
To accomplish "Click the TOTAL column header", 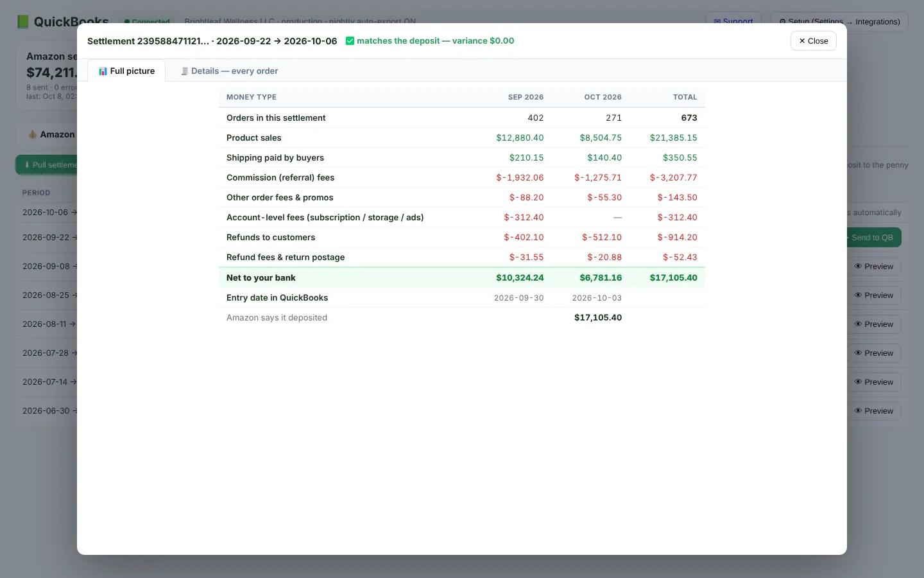I will click(685, 97).
